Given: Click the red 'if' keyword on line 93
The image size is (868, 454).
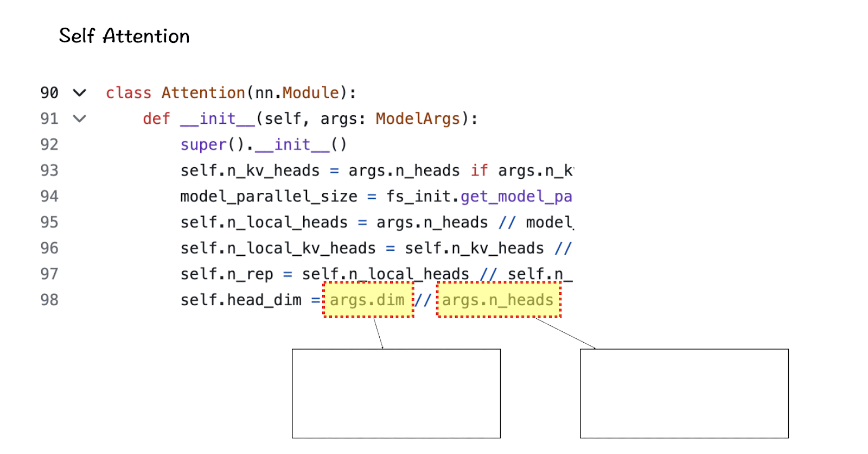Looking at the screenshot, I should pos(479,171).
